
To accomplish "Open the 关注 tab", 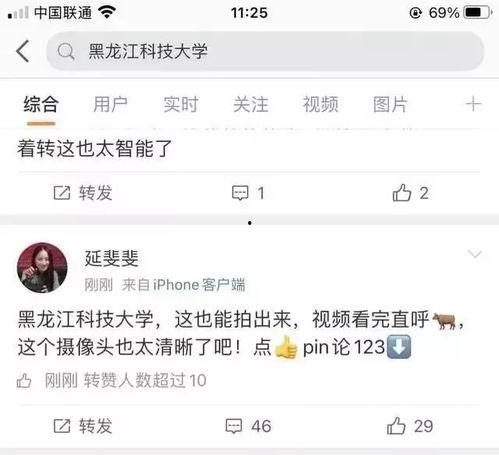I will pyautogui.click(x=251, y=104).
